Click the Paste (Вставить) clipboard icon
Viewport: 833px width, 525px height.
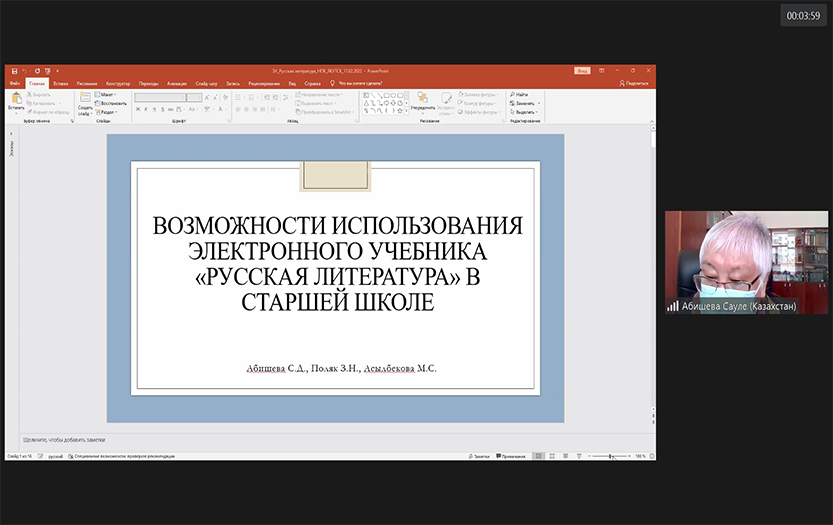click(15, 98)
